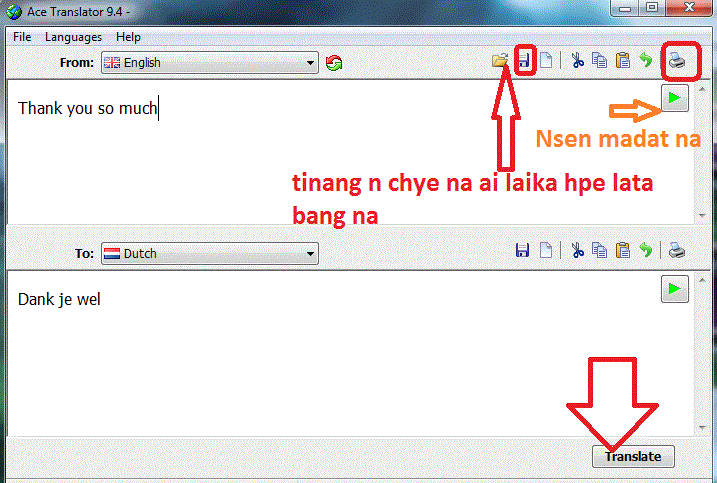Screen dimensions: 717x483
Task: Click the Ace Translator globe title icon
Action: (14, 12)
